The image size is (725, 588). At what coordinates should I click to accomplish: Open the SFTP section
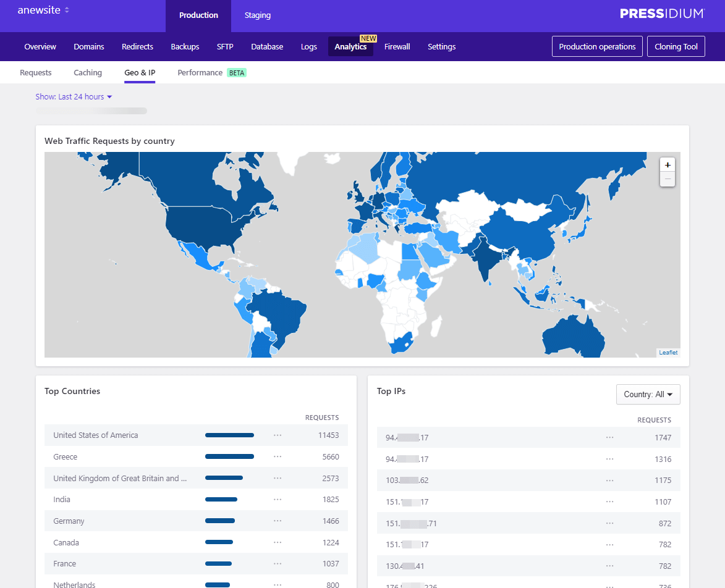225,47
